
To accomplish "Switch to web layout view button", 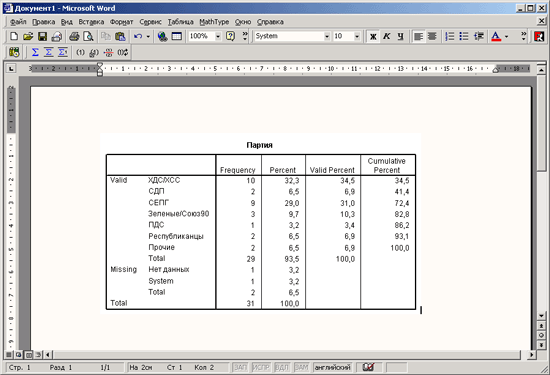I will [x=19, y=355].
